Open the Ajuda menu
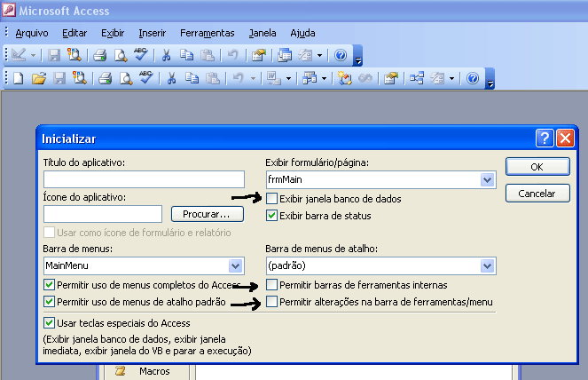The height and width of the screenshot is (380, 588). click(x=302, y=33)
